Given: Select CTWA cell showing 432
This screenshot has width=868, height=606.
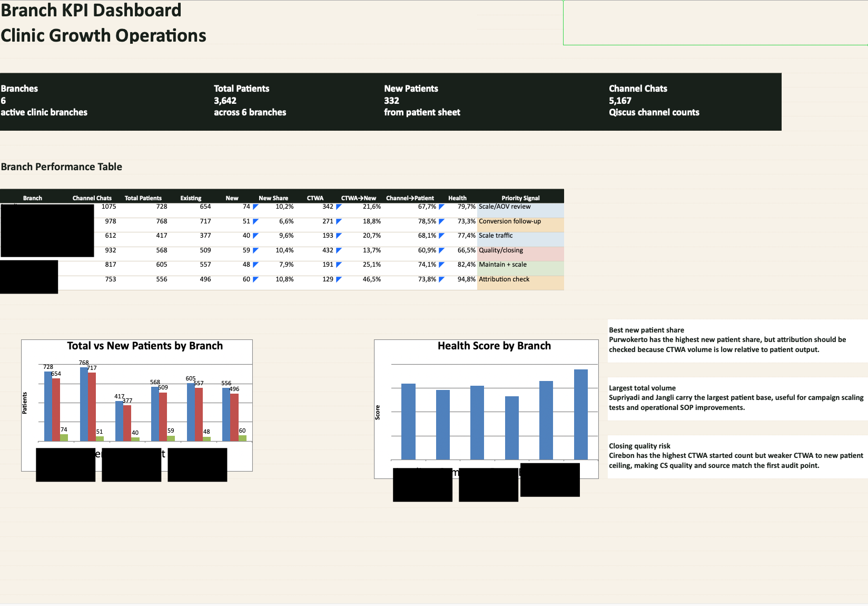Looking at the screenshot, I should (x=328, y=250).
